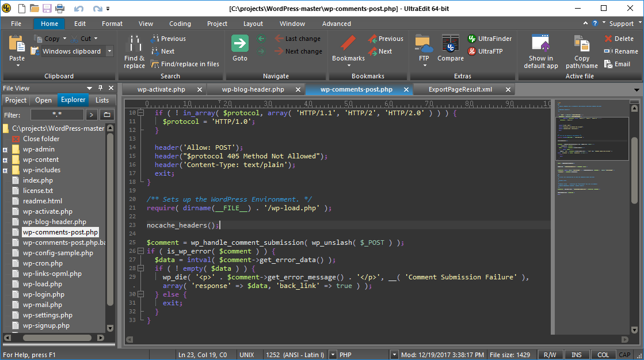The height and width of the screenshot is (360, 644).
Task: Open the Coding ribbon tab
Action: [180, 24]
